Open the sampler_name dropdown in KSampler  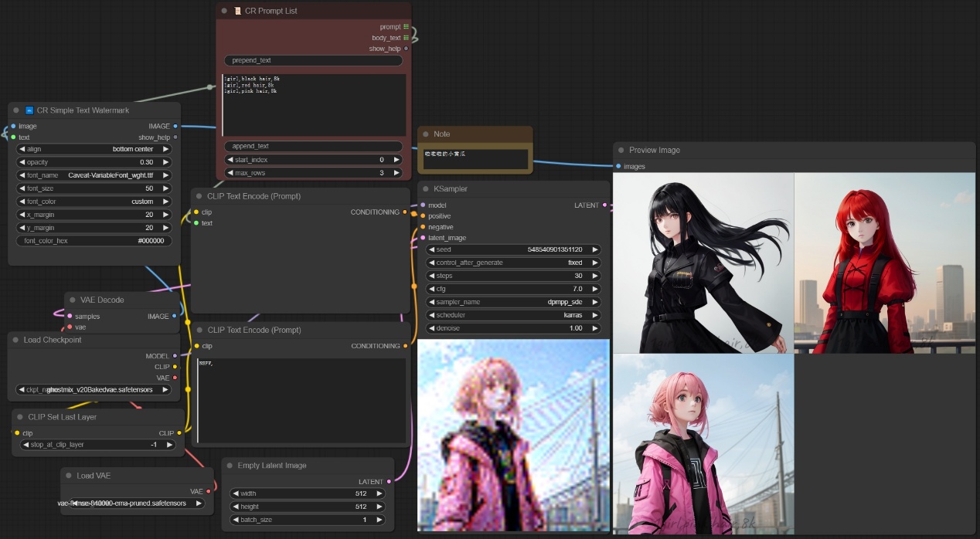tap(513, 302)
